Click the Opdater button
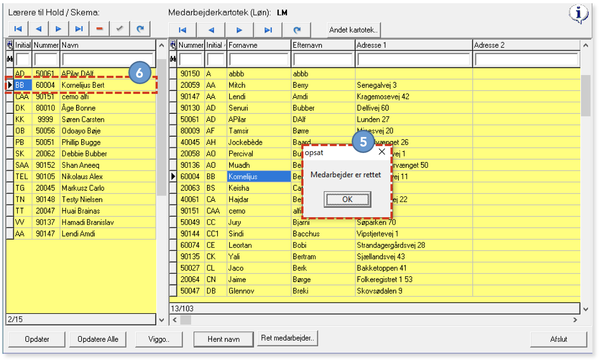 pyautogui.click(x=37, y=339)
